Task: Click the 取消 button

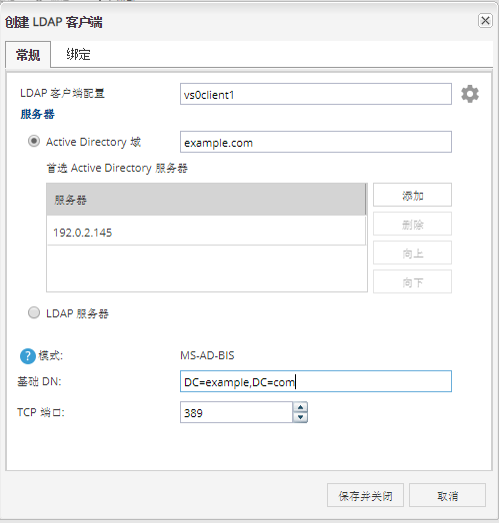Action: (x=447, y=495)
